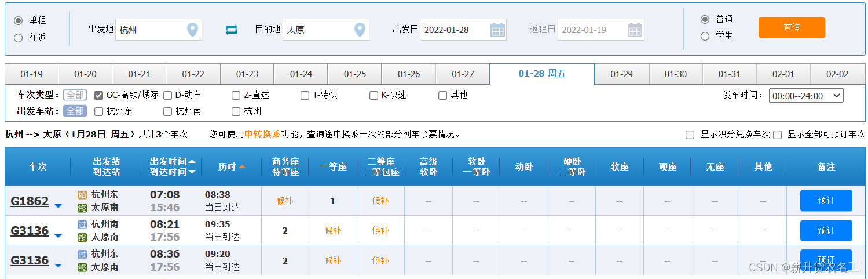Expand G1862 train stop details arrow
This screenshot has width=868, height=279.
tap(58, 206)
